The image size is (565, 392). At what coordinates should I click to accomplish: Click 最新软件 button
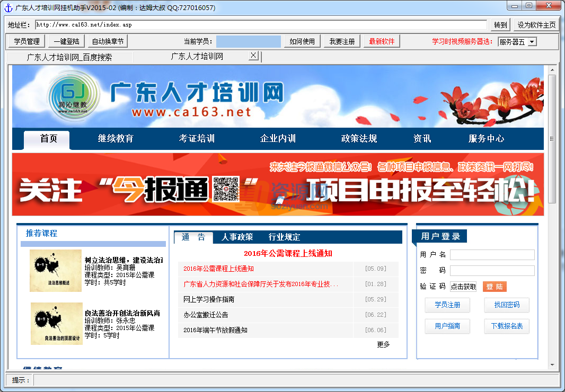click(382, 41)
